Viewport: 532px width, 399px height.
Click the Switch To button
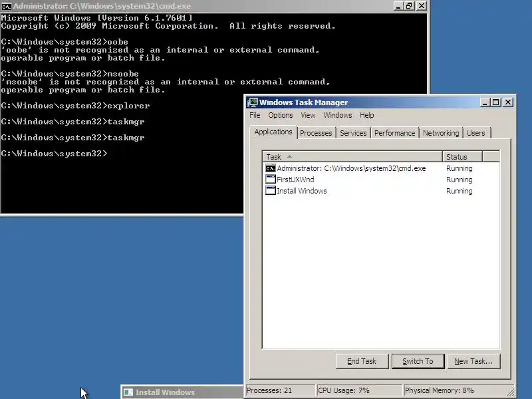click(418, 361)
